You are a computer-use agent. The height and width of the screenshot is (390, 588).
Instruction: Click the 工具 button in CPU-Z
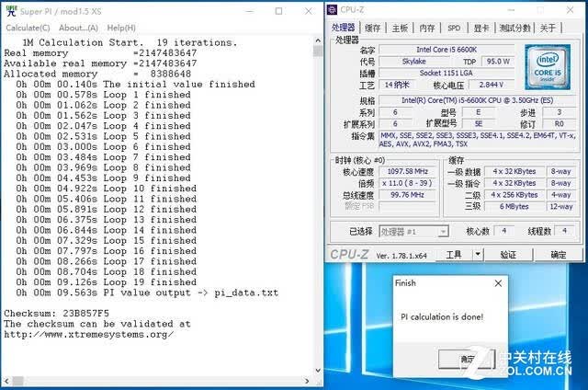pos(454,255)
